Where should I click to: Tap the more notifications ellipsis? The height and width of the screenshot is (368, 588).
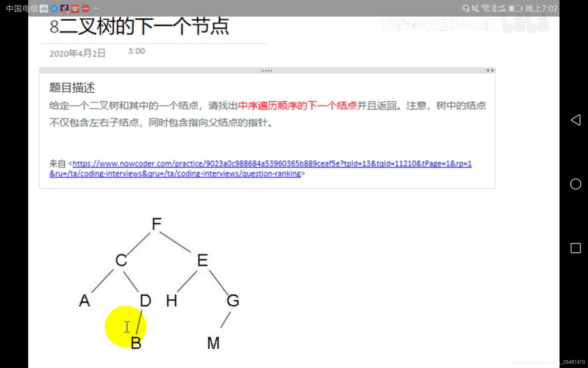[96, 8]
